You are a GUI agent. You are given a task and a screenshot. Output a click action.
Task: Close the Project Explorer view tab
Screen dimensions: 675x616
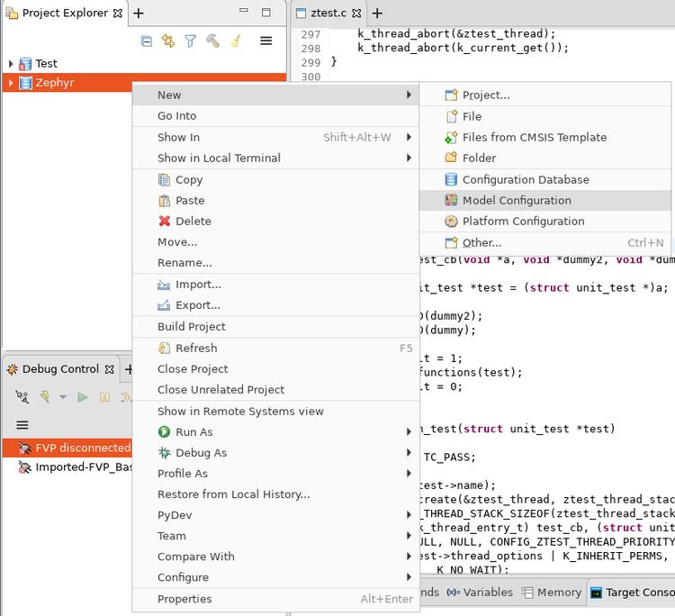[118, 14]
